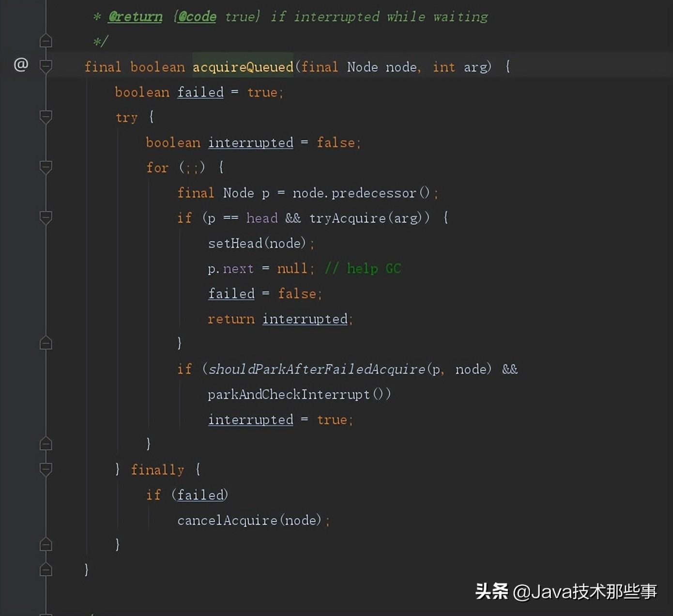This screenshot has width=673, height=616.
Task: Click the null keyword in p.next assignment
Action: pyautogui.click(x=293, y=268)
